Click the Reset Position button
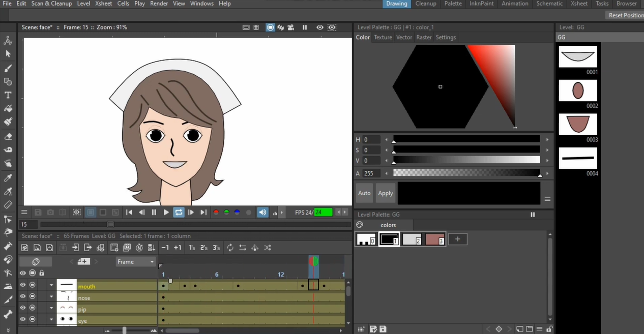644x334 pixels. pyautogui.click(x=626, y=15)
